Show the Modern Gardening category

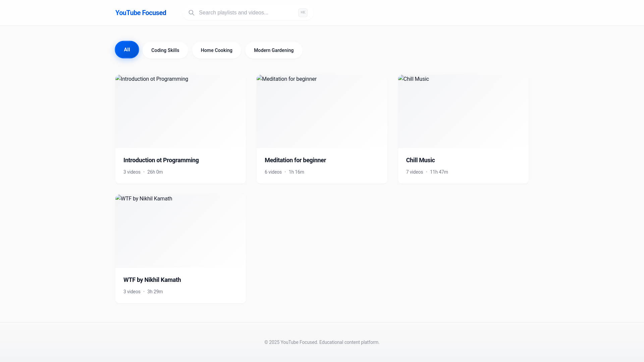point(274,50)
